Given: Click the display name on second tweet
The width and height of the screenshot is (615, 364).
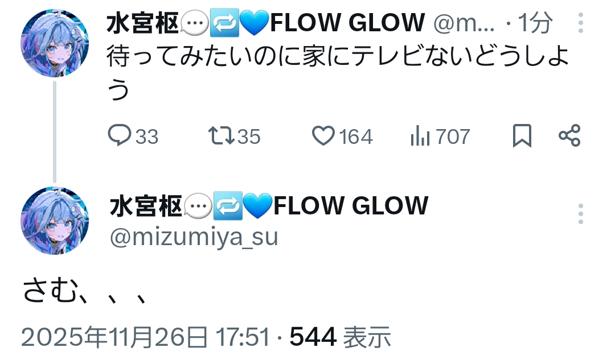Looking at the screenshot, I should click(x=269, y=206).
